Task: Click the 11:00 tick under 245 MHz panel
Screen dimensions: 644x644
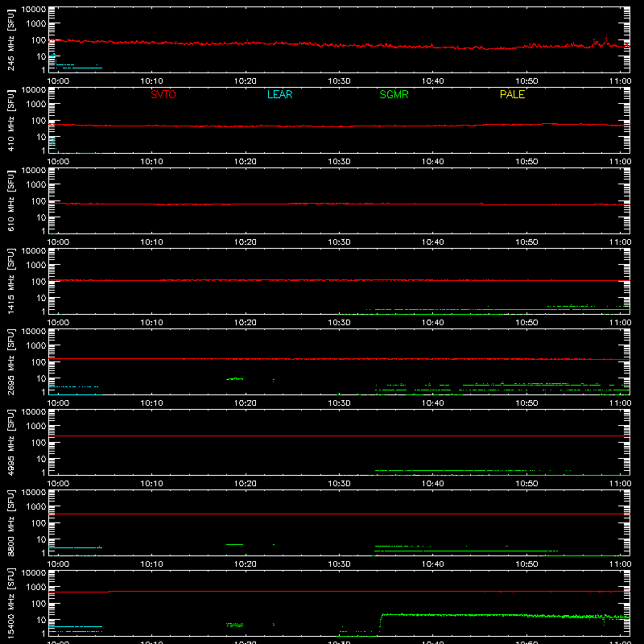Action: coord(620,81)
